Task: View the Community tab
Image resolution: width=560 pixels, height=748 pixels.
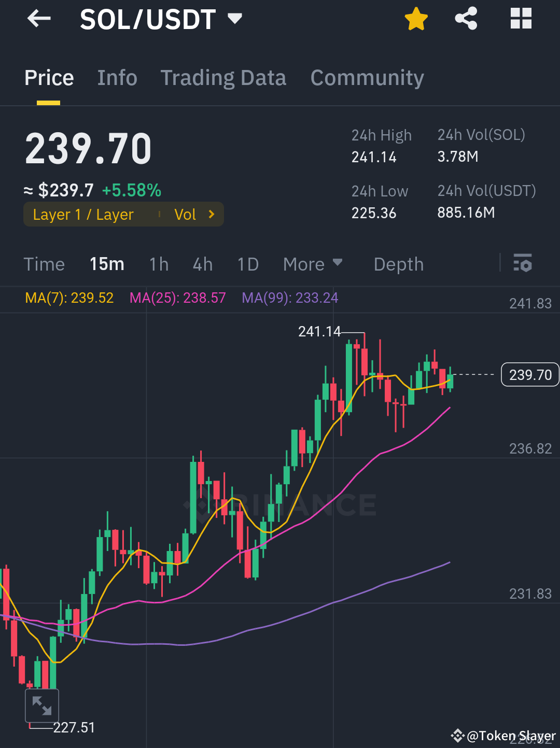Action: pyautogui.click(x=367, y=77)
